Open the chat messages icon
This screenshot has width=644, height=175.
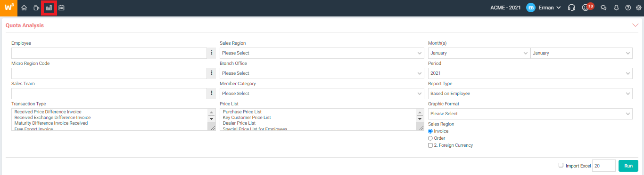coord(603,8)
